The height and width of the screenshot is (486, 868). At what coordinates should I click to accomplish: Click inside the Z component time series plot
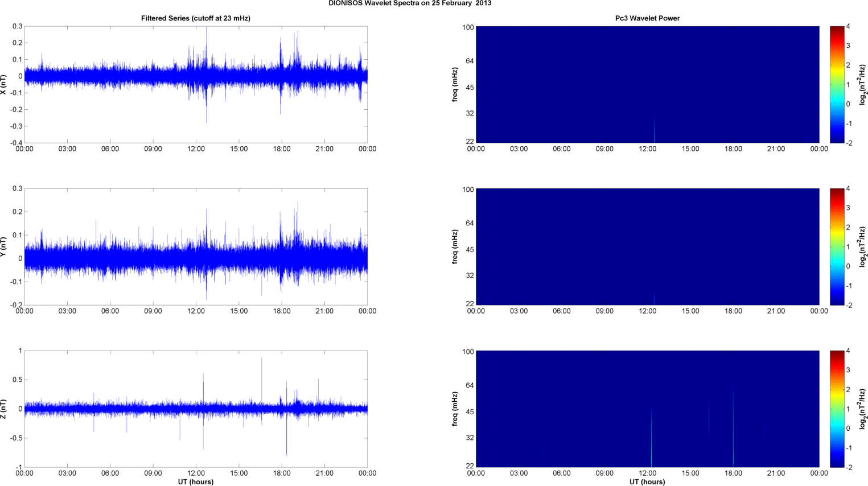[x=196, y=409]
